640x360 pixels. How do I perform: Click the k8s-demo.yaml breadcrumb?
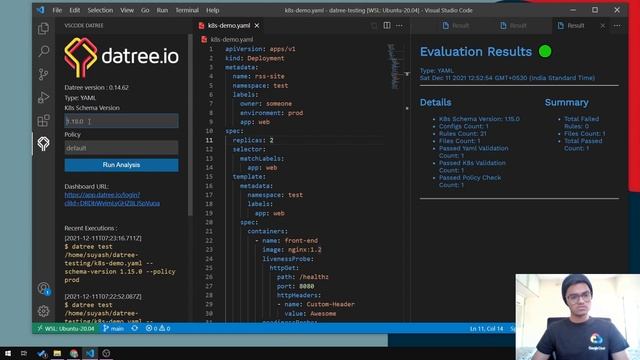tap(232, 39)
